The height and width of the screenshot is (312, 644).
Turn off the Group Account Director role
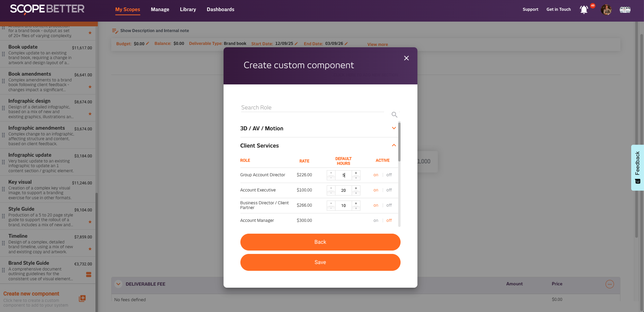point(389,175)
